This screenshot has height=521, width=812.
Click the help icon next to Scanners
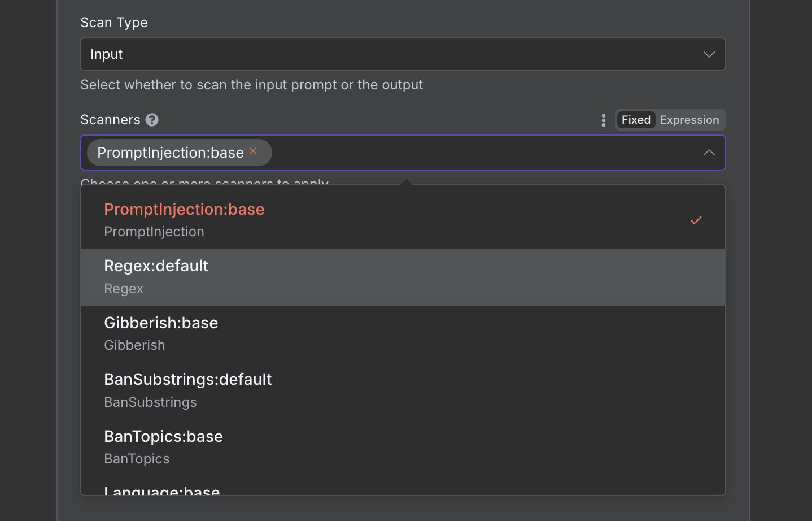152,120
